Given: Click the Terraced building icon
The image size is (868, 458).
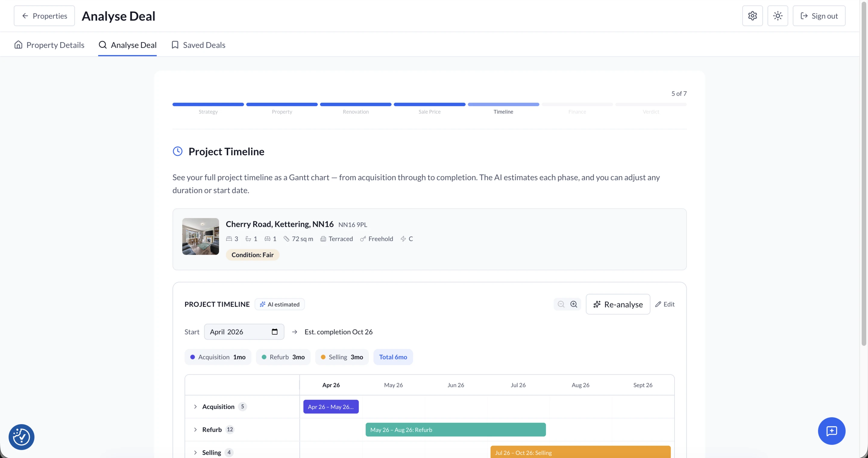Looking at the screenshot, I should tap(323, 239).
